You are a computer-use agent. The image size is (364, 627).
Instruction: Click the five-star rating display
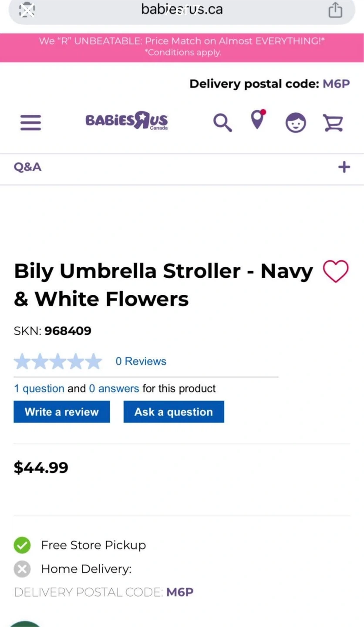click(58, 361)
